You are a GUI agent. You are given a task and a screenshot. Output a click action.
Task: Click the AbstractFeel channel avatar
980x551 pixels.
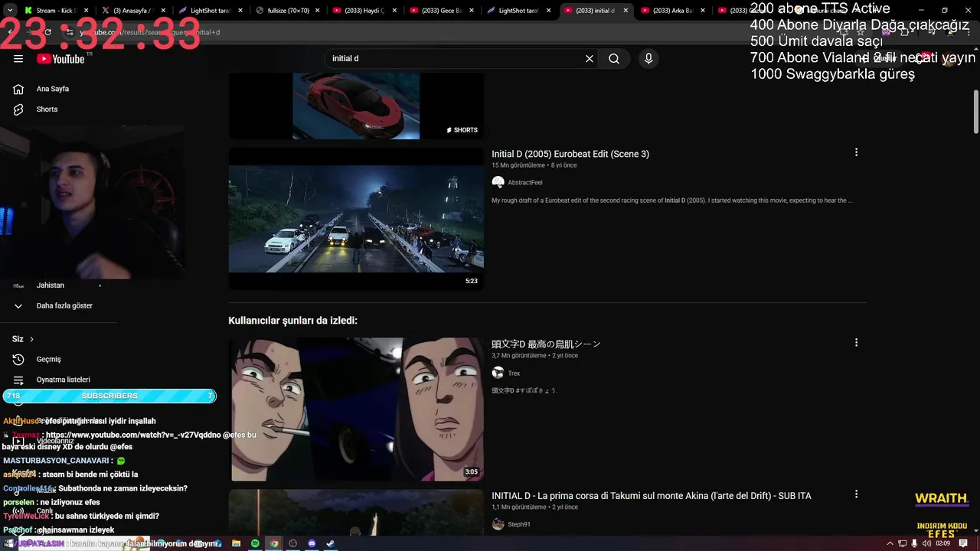pos(498,182)
